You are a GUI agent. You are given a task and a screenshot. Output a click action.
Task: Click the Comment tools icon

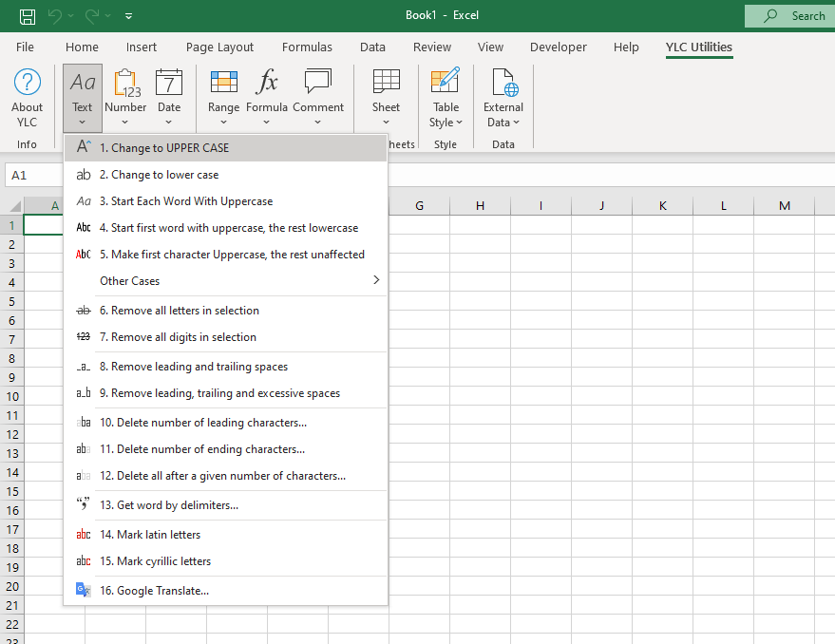[317, 84]
